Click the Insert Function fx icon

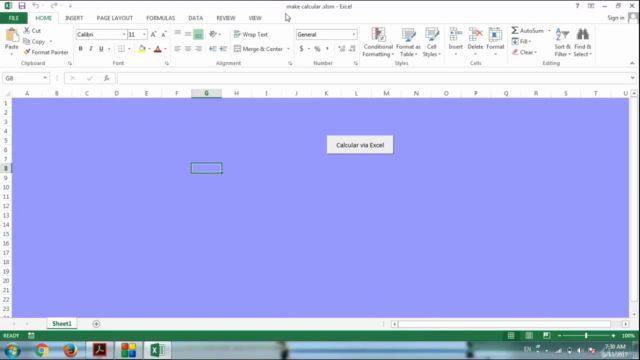[x=107, y=78]
